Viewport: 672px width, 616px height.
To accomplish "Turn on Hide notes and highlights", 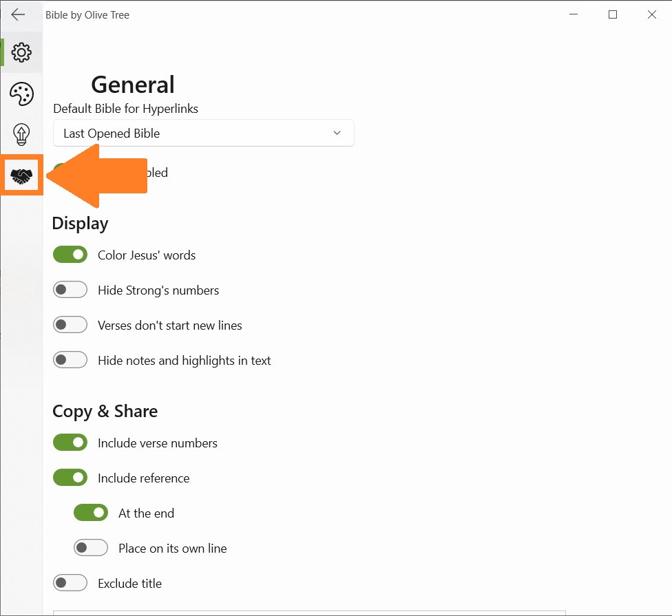I will tap(70, 360).
